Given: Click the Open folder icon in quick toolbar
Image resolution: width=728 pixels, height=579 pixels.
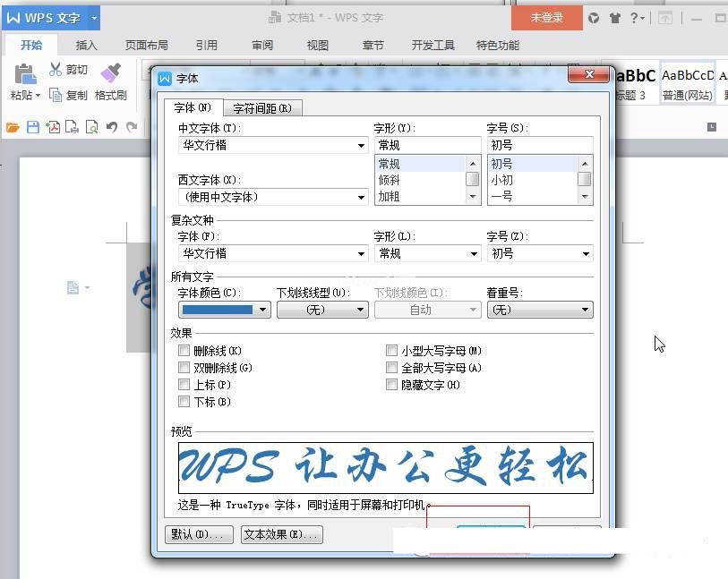Looking at the screenshot, I should coord(13,127).
